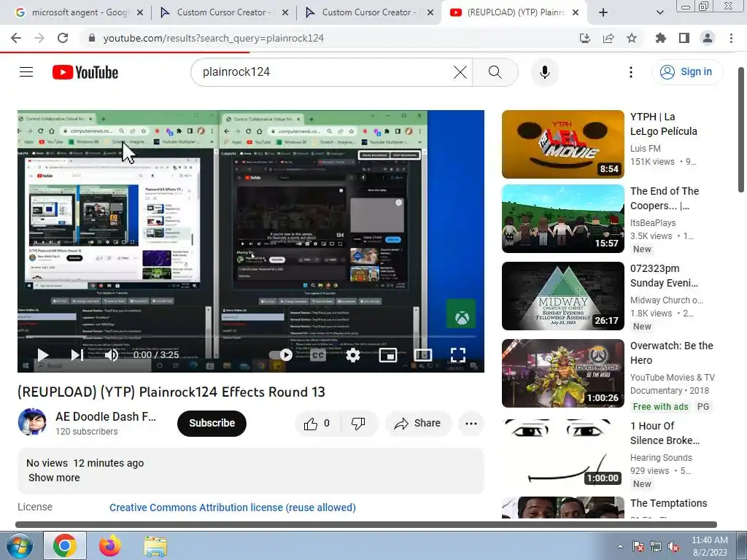The width and height of the screenshot is (747, 560).
Task: Open more actions ellipsis under video
Action: tap(471, 424)
